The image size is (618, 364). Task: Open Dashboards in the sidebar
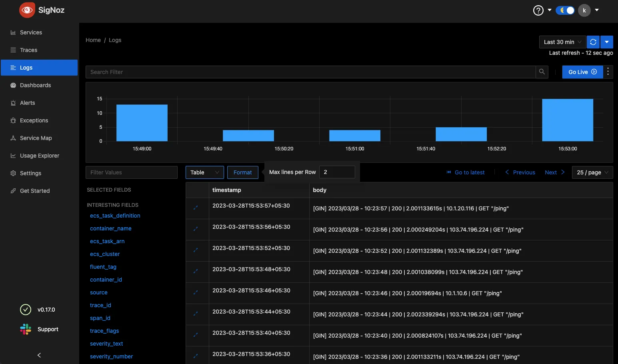39,85
